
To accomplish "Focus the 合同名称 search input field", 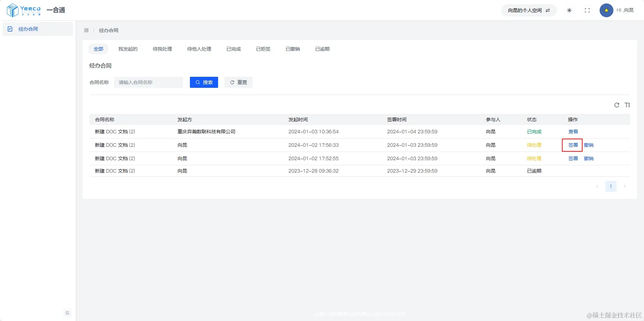I will tap(149, 82).
